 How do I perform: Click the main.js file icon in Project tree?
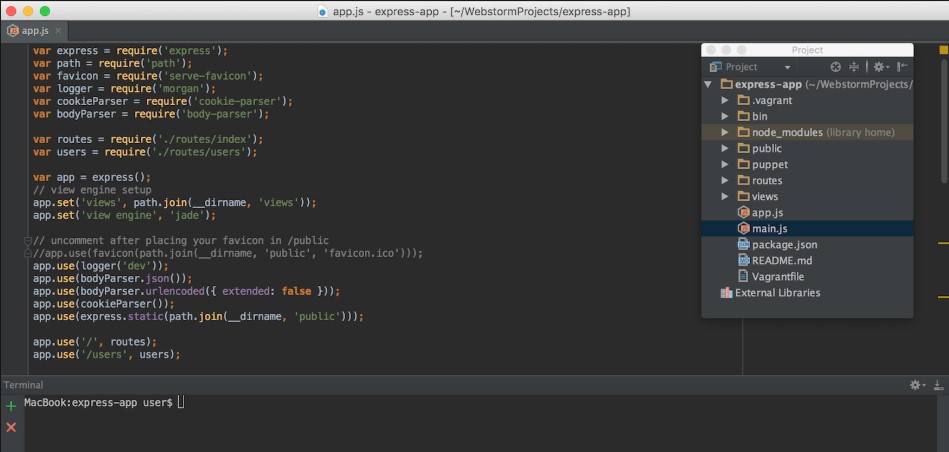pyautogui.click(x=744, y=229)
